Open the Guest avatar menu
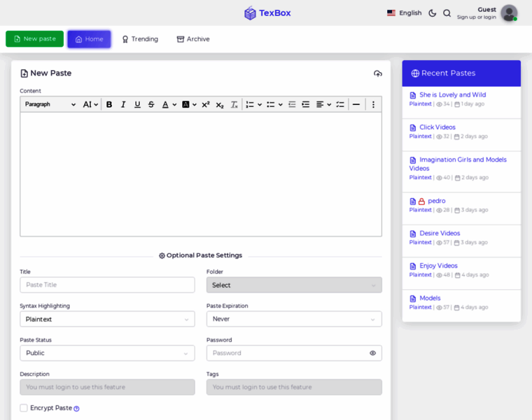Viewport: 532px width, 420px height. pos(509,13)
